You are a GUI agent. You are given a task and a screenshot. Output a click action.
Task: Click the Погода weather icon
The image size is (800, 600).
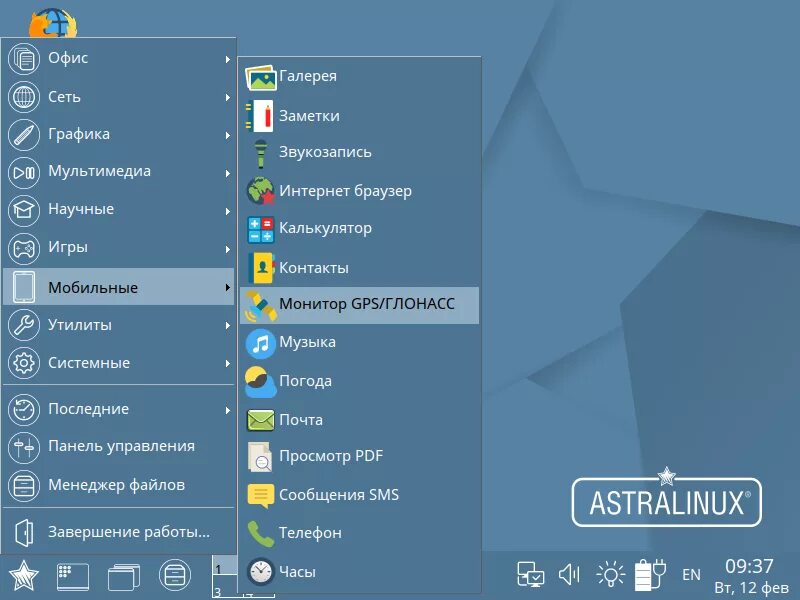pyautogui.click(x=261, y=381)
